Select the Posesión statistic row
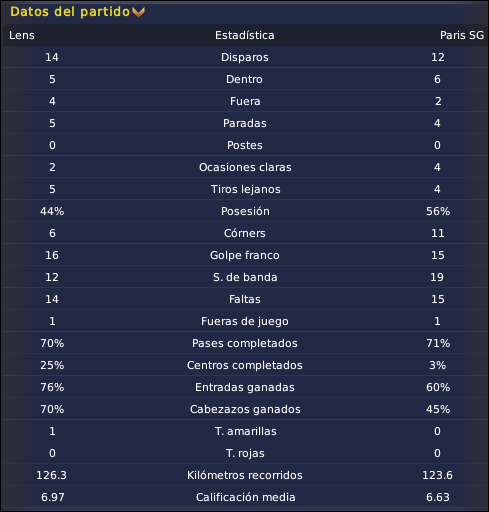This screenshot has height=512, width=489. coord(245,211)
